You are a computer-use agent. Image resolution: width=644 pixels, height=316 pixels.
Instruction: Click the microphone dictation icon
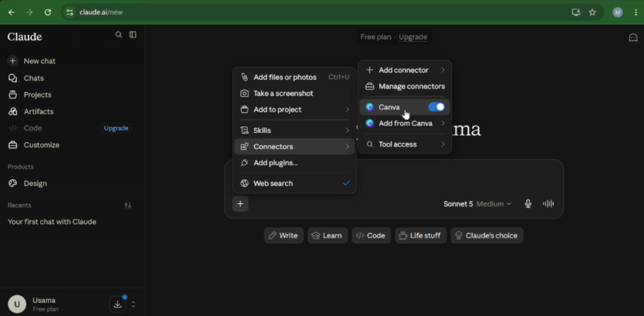click(528, 204)
